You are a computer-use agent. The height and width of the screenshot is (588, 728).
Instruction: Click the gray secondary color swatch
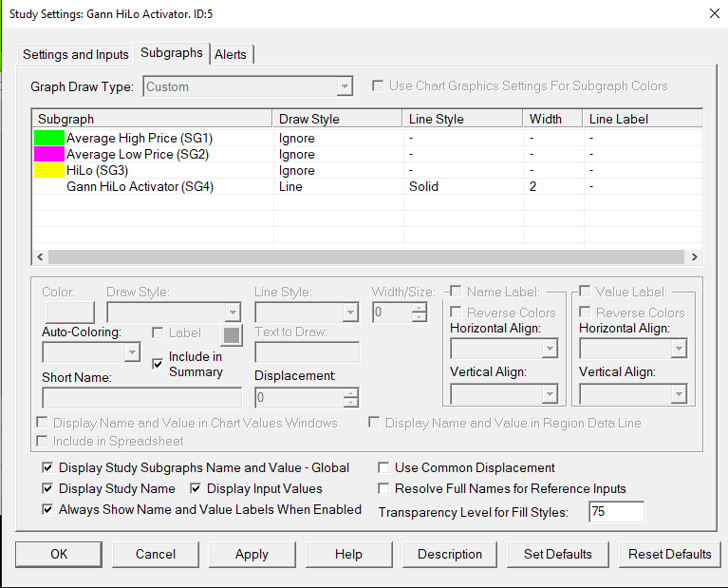[x=232, y=335]
